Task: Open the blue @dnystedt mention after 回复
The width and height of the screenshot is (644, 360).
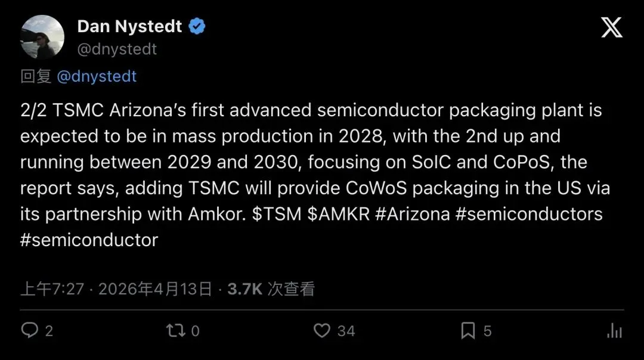Action: pyautogui.click(x=97, y=76)
